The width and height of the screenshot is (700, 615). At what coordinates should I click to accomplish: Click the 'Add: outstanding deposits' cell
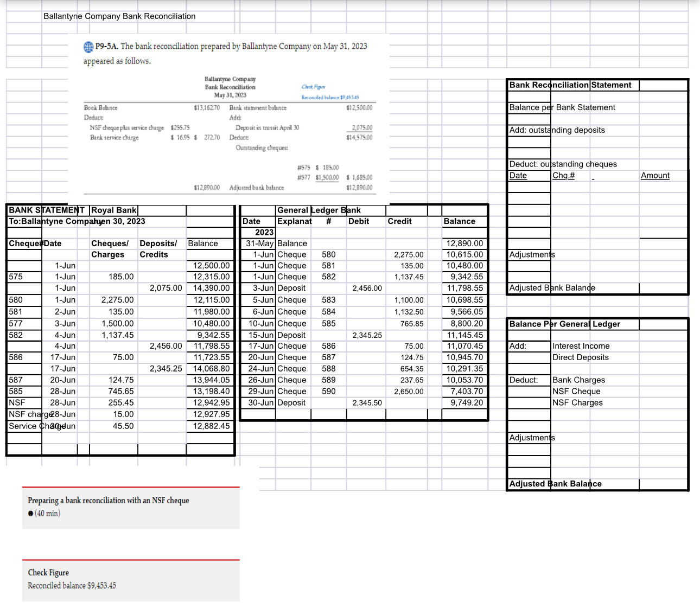tap(557, 130)
